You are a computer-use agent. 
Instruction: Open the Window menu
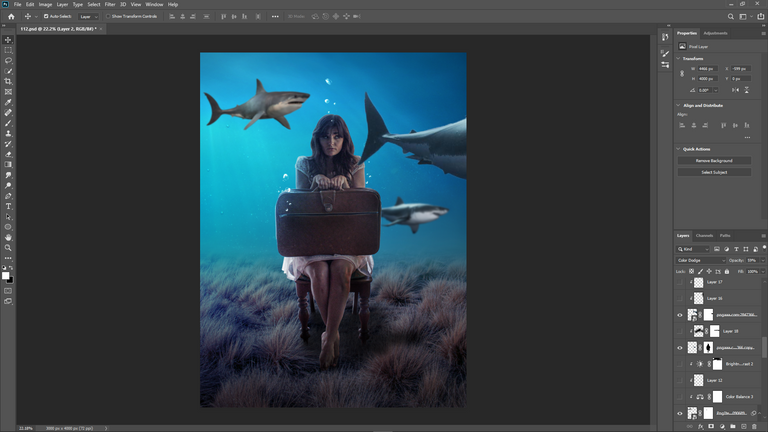click(154, 4)
